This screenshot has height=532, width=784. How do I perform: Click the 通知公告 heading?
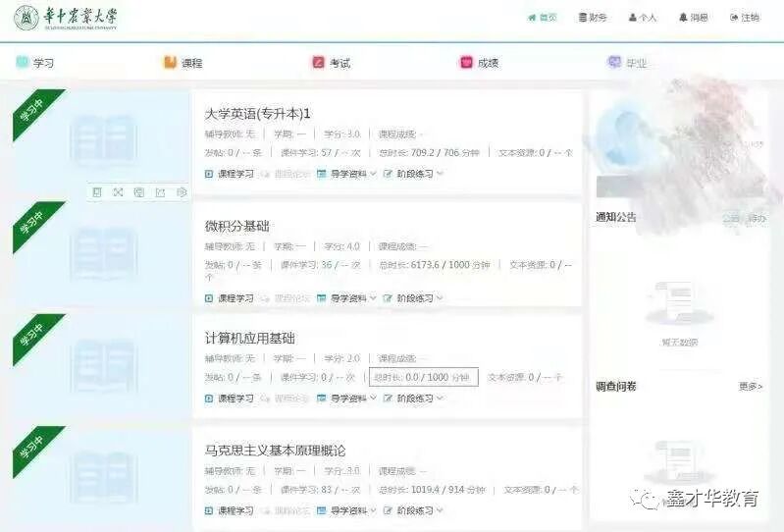(615, 217)
